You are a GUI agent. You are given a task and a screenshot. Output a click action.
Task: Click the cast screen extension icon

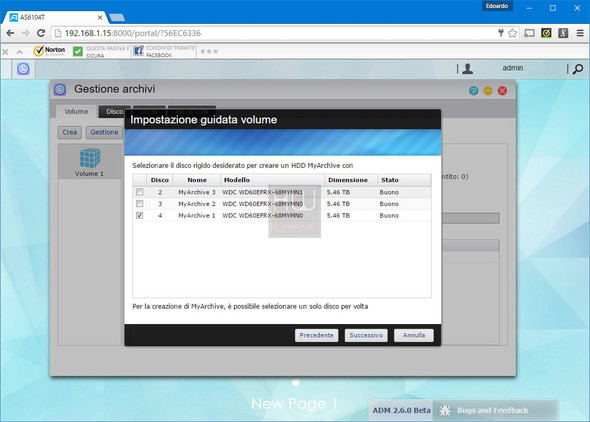(529, 33)
